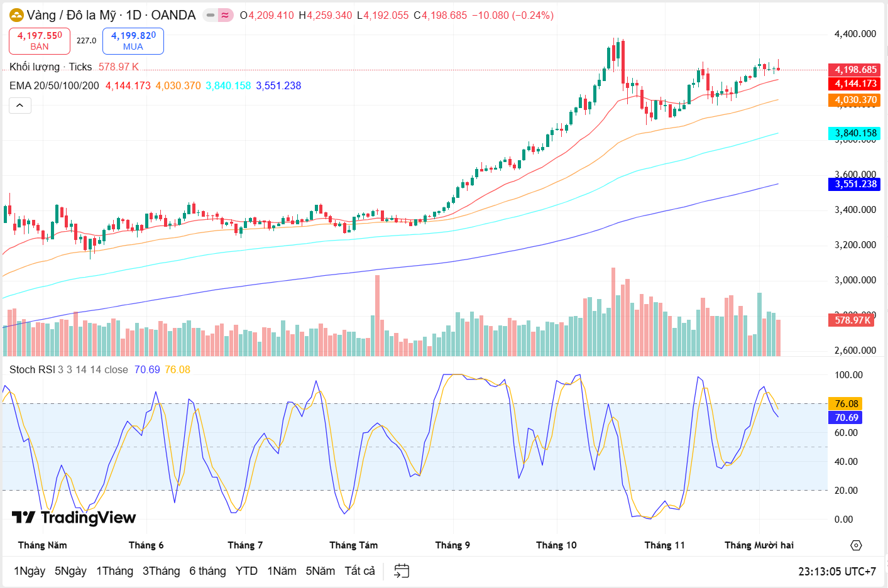
Task: Click the blue 3,551.238 EMA 200 price tag
Action: 855,184
